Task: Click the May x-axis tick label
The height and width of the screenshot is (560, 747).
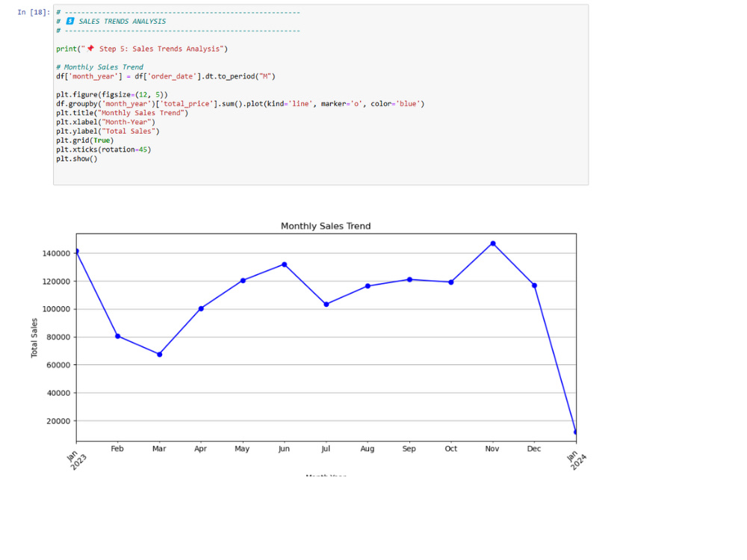Action: 242,449
